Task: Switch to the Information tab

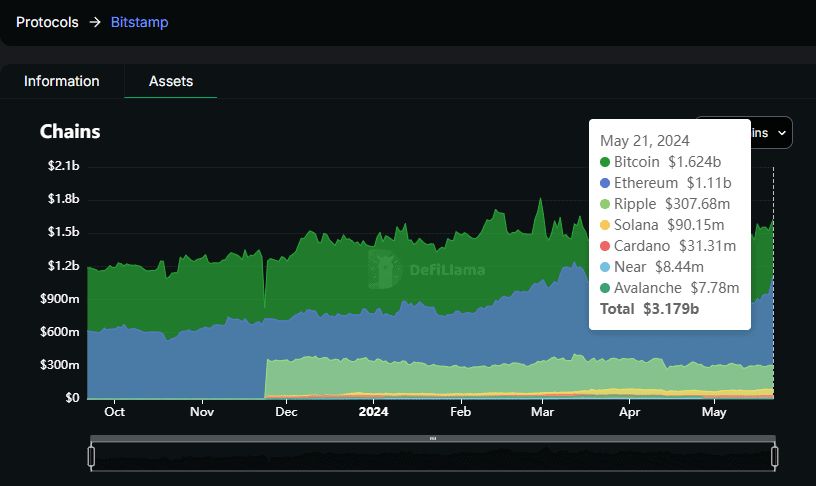Action: pyautogui.click(x=62, y=81)
